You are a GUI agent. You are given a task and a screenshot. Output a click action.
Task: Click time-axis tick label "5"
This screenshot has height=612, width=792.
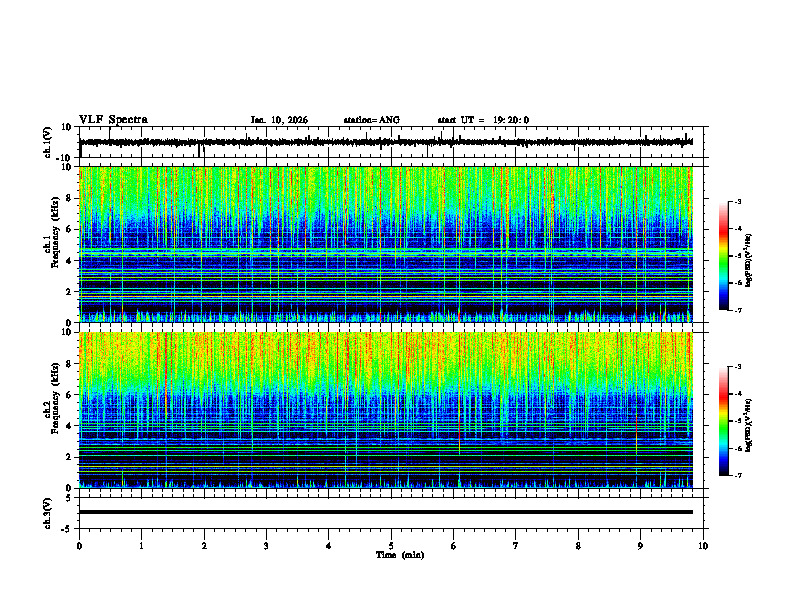pos(391,546)
